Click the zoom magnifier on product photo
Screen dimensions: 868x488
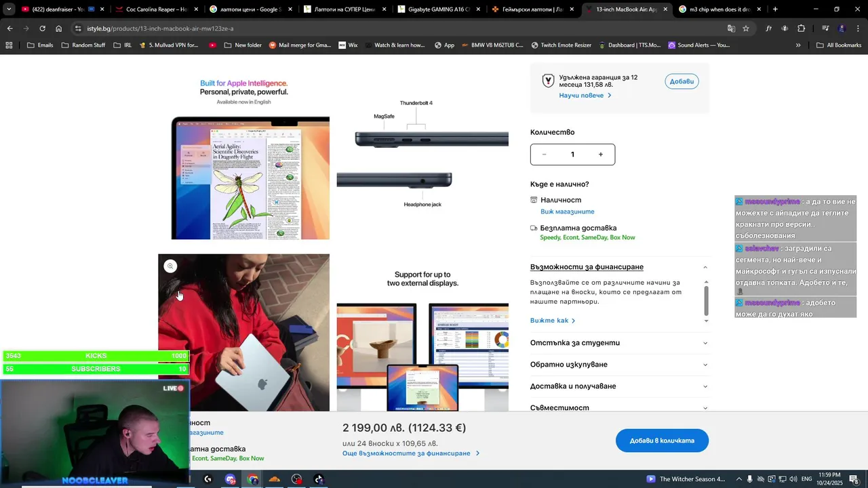(x=170, y=266)
